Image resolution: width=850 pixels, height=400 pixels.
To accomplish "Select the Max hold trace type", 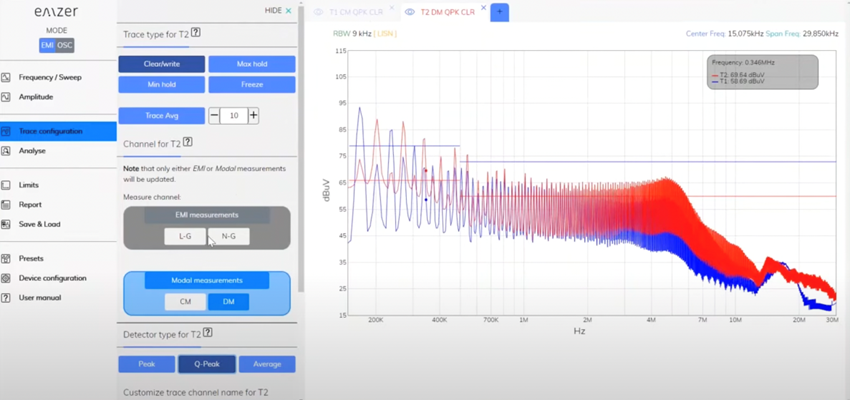I will (x=252, y=64).
